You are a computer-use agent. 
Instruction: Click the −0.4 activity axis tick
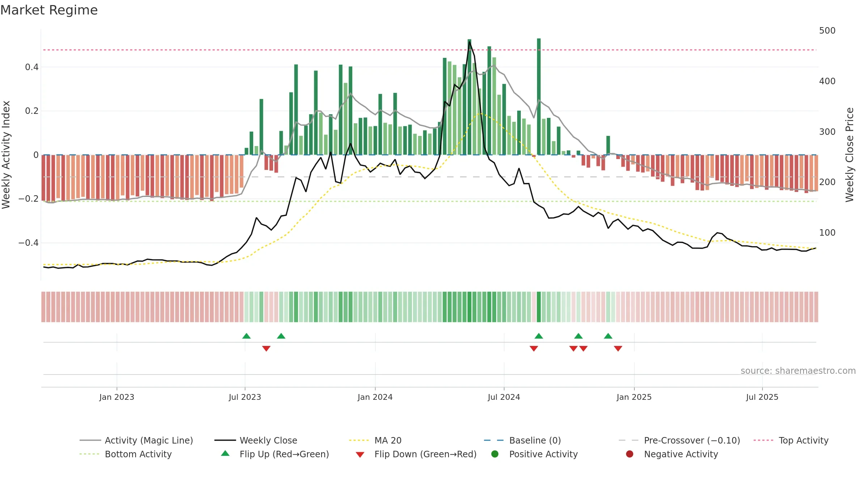pyautogui.click(x=29, y=243)
